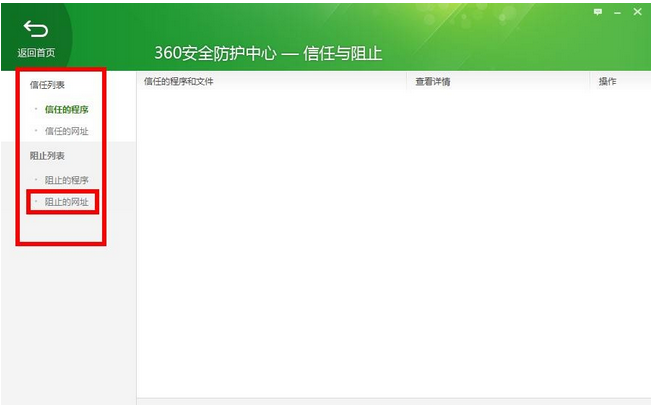Close the 360 security center window

point(637,12)
